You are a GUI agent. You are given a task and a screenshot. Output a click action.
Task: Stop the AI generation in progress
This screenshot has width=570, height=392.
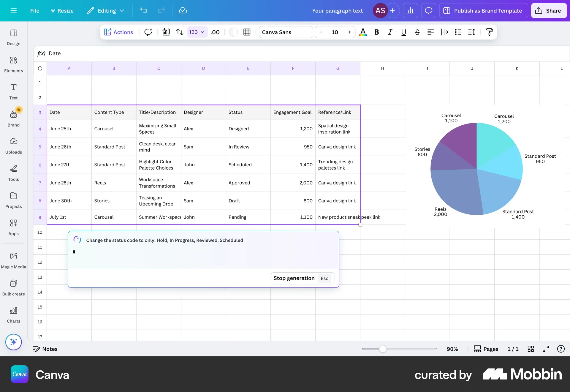click(x=294, y=278)
